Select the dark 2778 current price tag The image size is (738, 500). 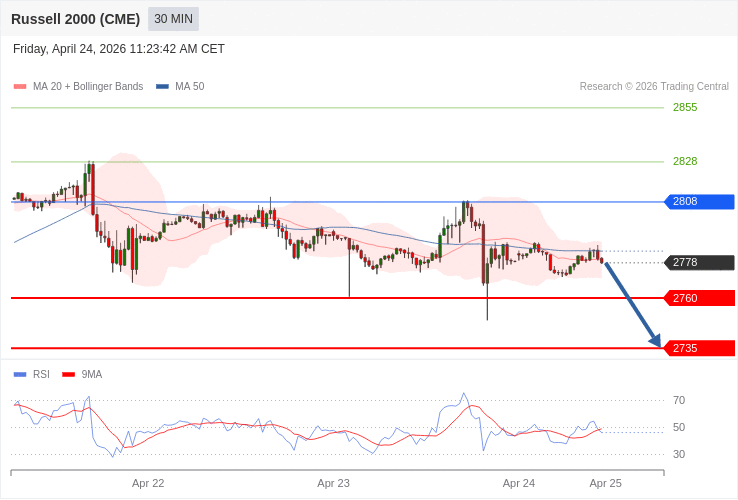tap(699, 263)
